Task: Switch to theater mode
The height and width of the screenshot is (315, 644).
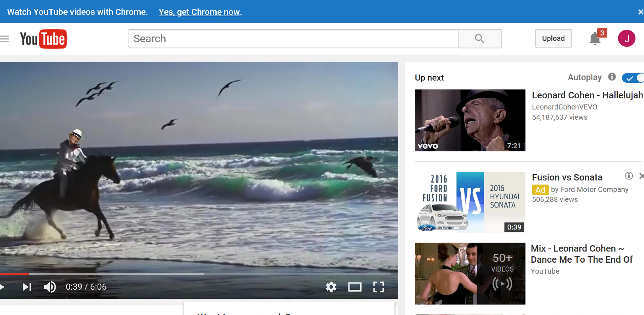Action: [x=355, y=287]
